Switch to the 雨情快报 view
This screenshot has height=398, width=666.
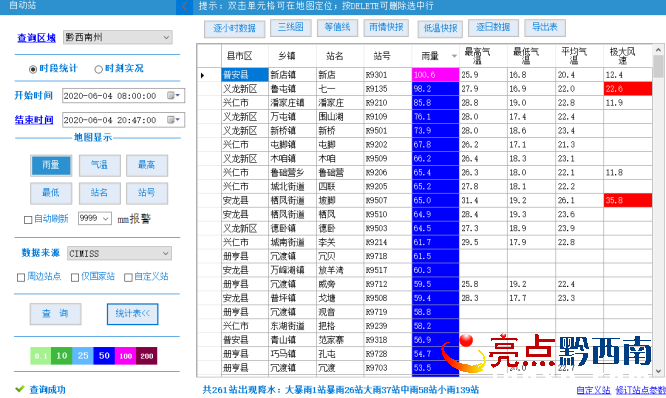coord(386,28)
